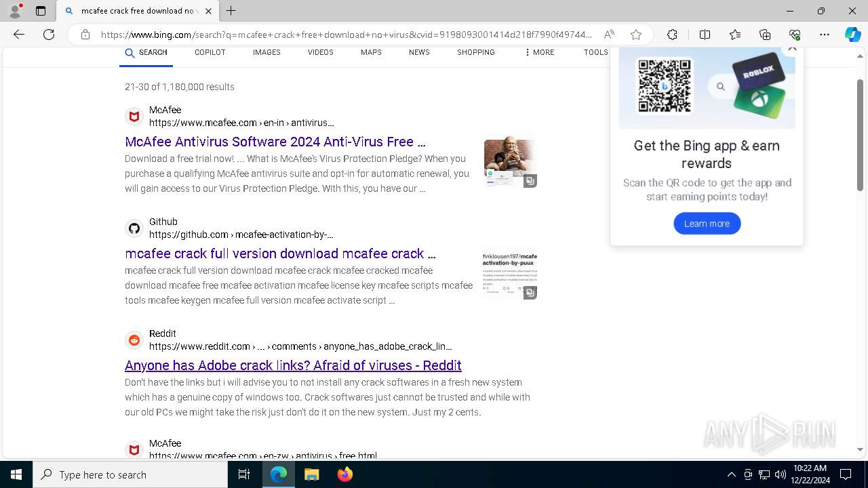Open File Explorer from the taskbar
The image size is (868, 488).
click(x=311, y=474)
